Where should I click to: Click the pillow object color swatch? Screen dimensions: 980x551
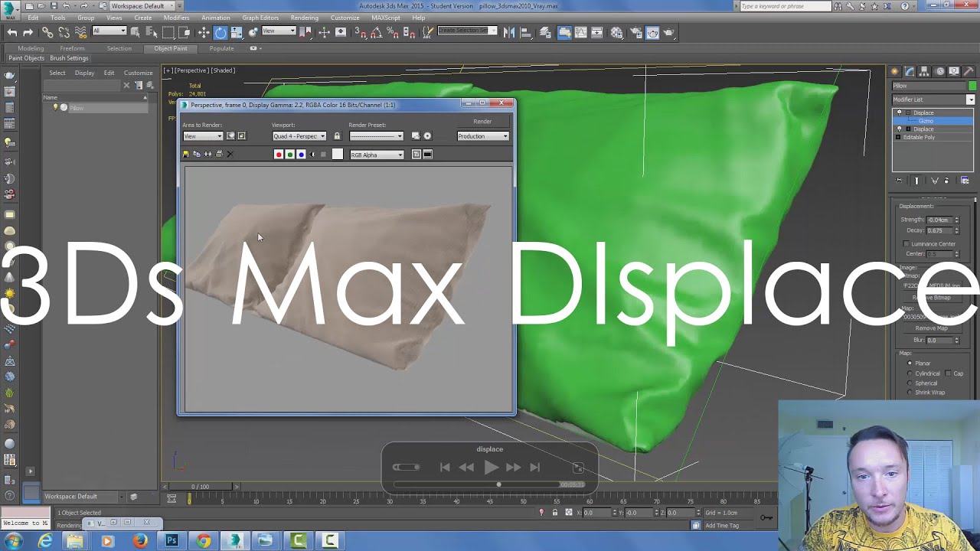972,86
